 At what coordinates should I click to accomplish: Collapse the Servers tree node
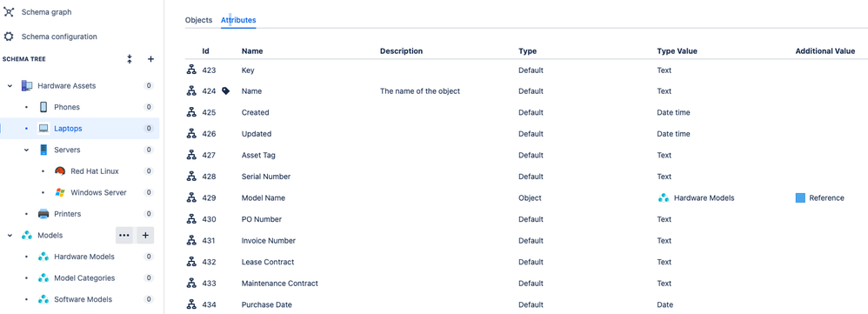[x=27, y=150]
